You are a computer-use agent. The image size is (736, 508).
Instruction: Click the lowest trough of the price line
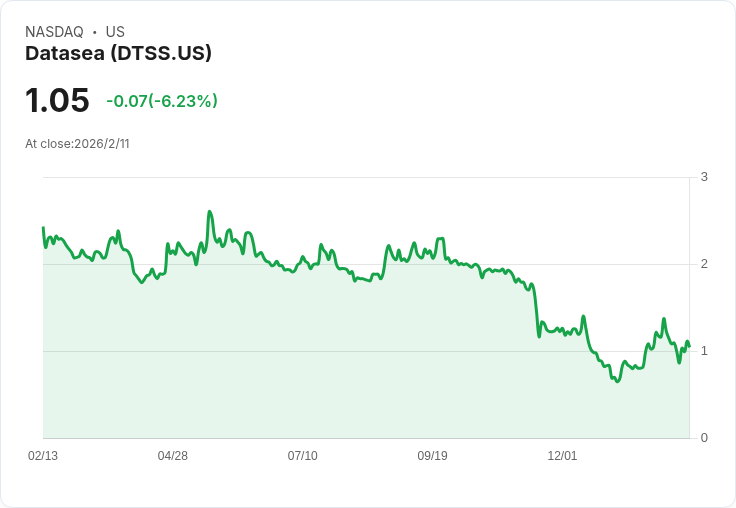(x=617, y=382)
